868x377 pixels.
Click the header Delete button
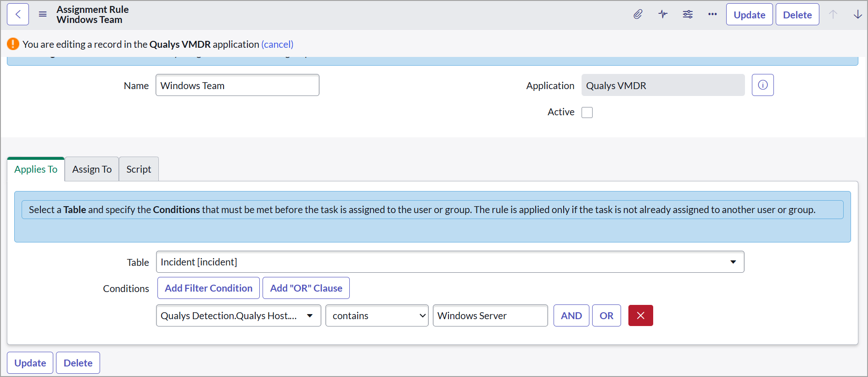(797, 14)
